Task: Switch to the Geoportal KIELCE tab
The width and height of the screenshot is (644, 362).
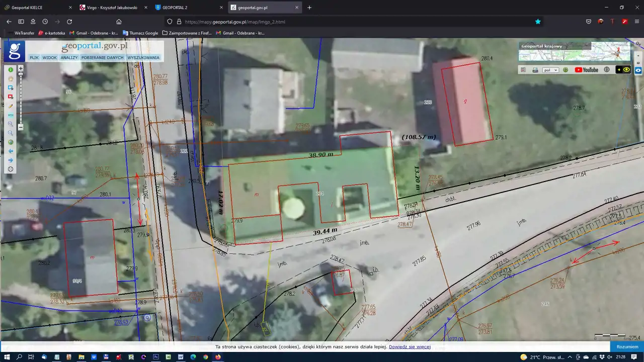Action: [x=27, y=8]
